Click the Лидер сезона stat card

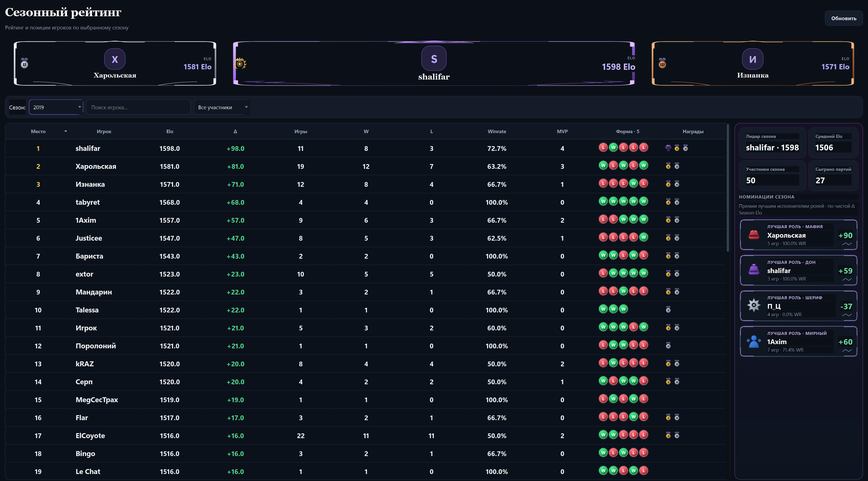772,143
